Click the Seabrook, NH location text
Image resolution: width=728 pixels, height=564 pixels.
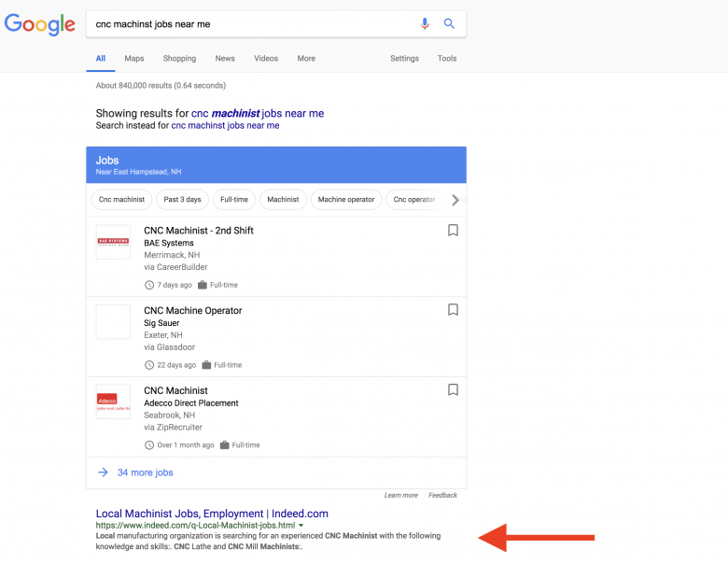tap(170, 416)
